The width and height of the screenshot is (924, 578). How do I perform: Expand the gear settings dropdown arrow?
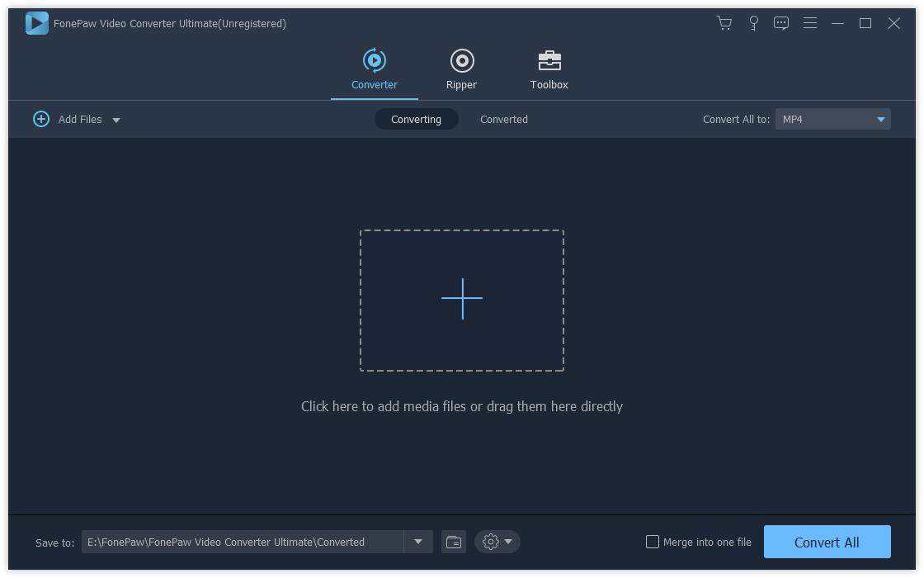(507, 542)
